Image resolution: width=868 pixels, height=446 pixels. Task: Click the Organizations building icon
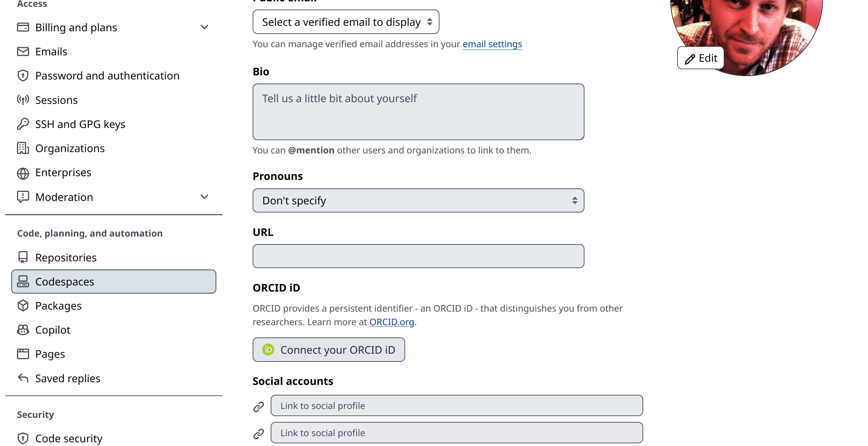click(x=23, y=148)
